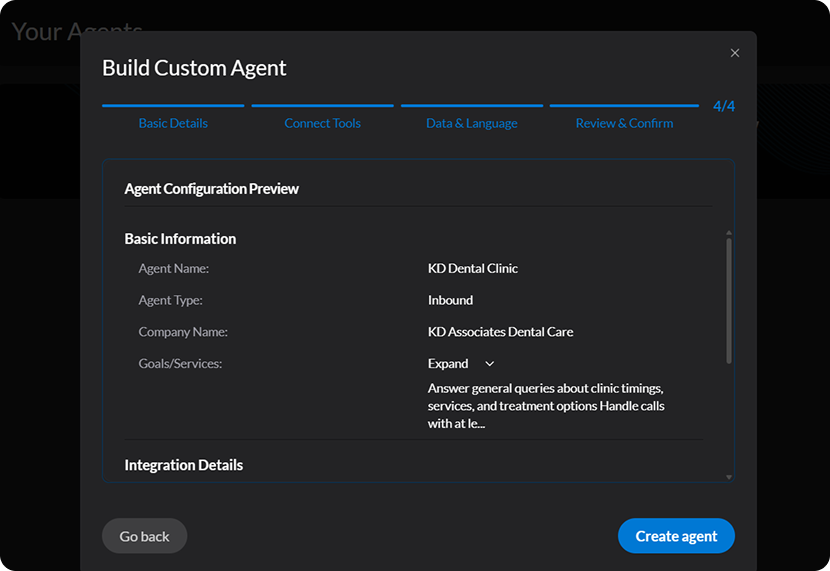The width and height of the screenshot is (830, 571).
Task: Open the Data & Language step
Action: 471,123
